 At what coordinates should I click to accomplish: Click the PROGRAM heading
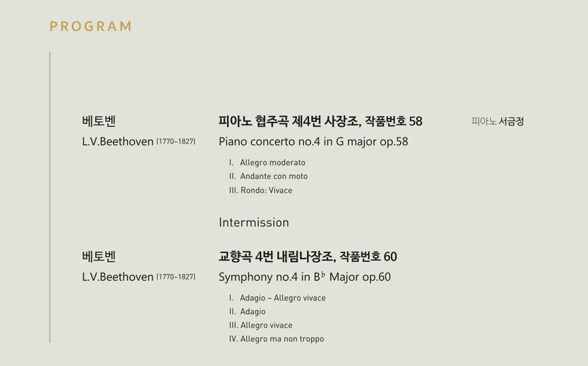[90, 26]
